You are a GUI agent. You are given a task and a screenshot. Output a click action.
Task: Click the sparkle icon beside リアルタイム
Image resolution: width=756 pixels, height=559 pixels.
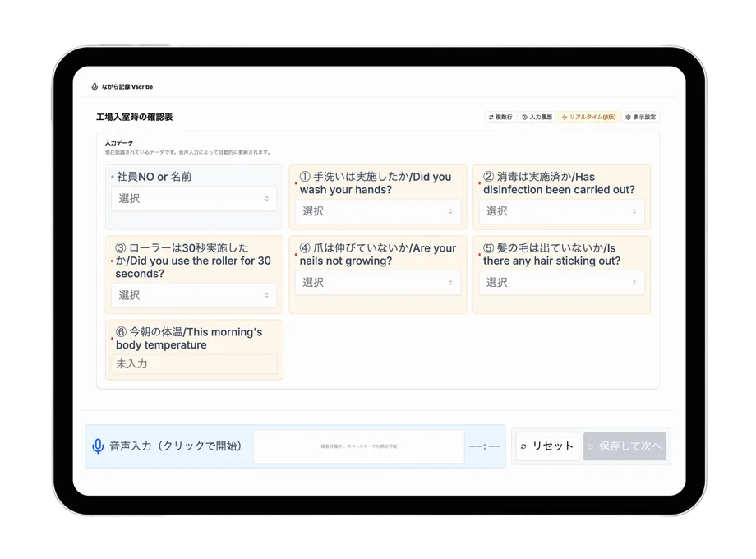565,118
